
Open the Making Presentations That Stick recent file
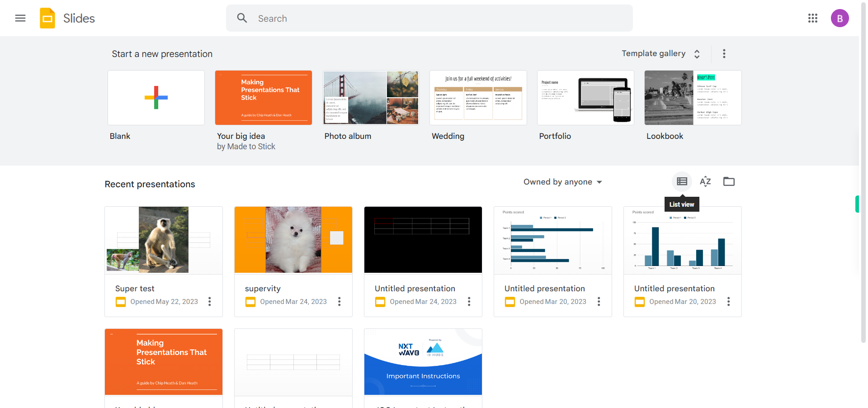coord(164,362)
